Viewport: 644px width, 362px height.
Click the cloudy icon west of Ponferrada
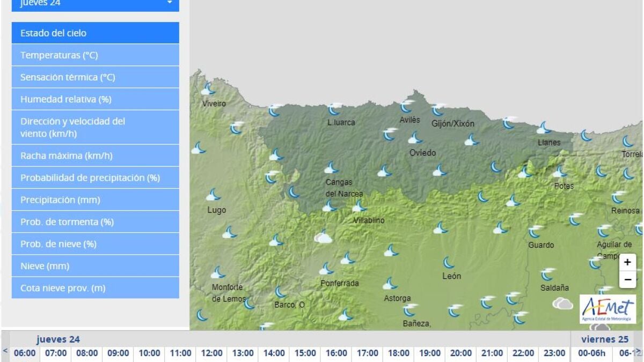323,237
